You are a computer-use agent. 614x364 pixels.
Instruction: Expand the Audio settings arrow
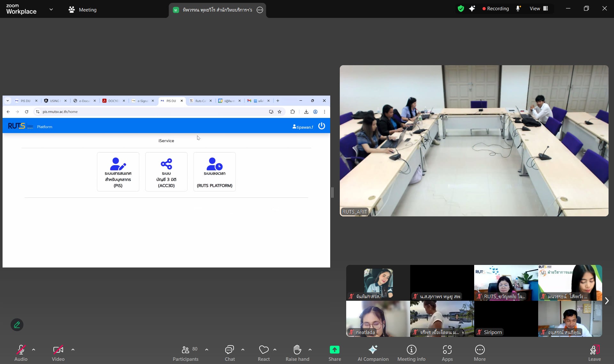(34, 350)
